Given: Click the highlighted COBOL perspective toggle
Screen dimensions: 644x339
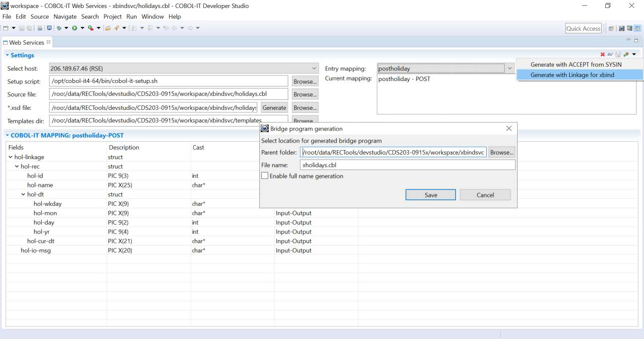Looking at the screenshot, I should pos(638,28).
